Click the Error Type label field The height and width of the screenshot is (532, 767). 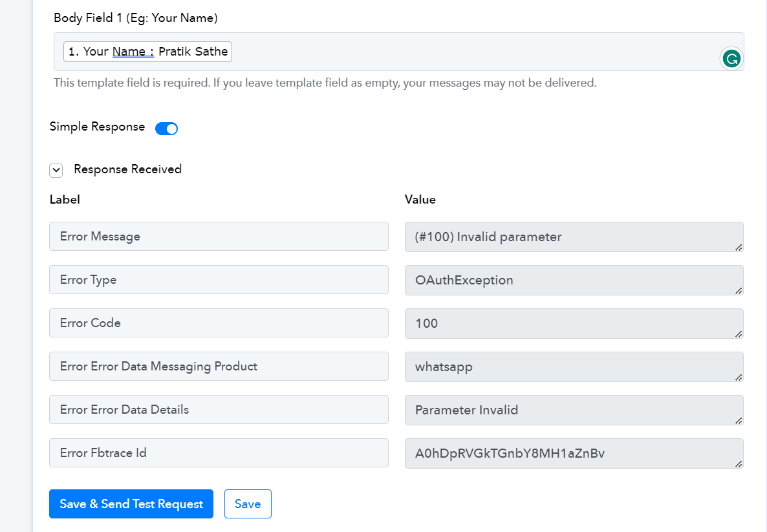tap(219, 280)
